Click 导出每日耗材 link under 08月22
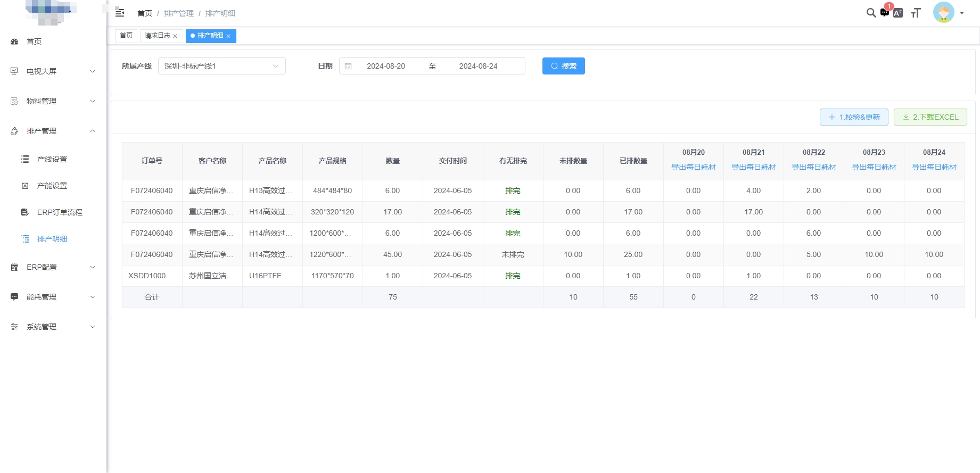The width and height of the screenshot is (980, 473). point(813,167)
